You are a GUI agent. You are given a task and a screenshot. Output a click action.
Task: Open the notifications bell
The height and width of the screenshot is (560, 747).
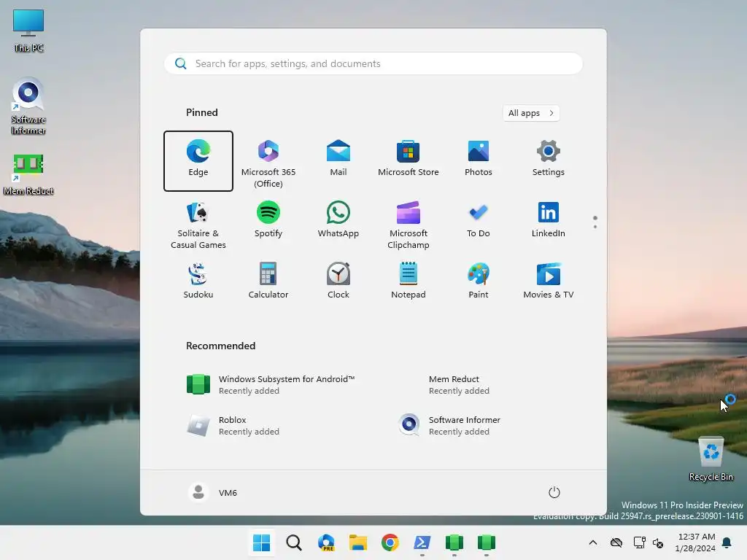coord(727,542)
